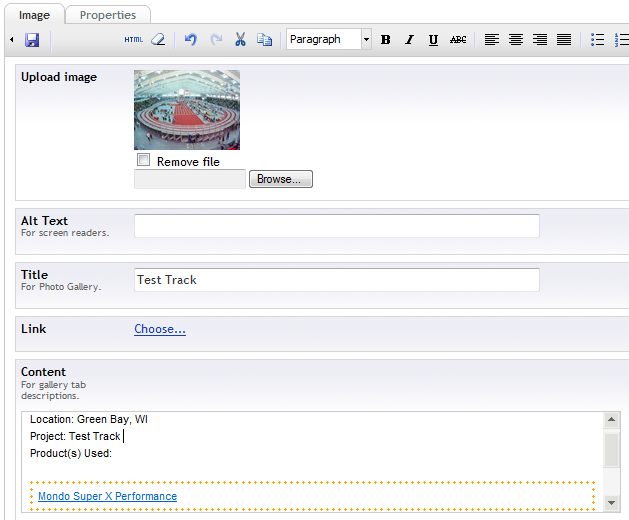Click the small left toolbar collapse arrow
The width and height of the screenshot is (629, 520).
[12, 40]
